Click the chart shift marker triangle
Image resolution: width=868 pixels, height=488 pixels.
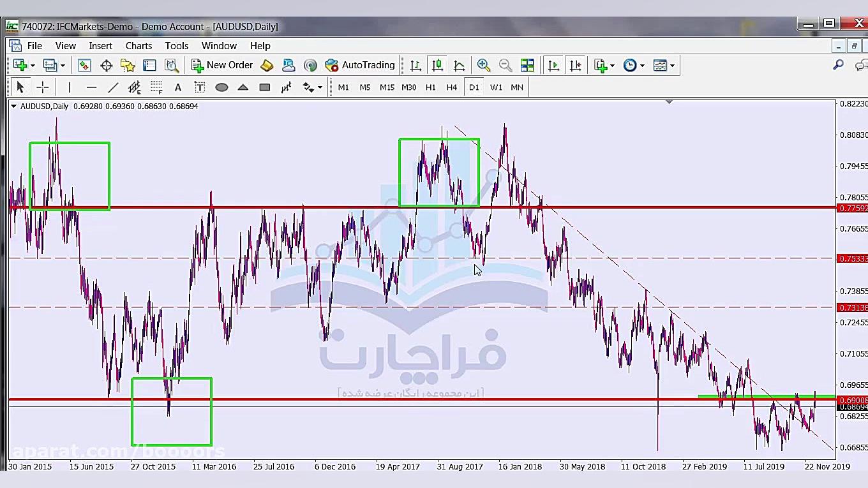coord(669,102)
